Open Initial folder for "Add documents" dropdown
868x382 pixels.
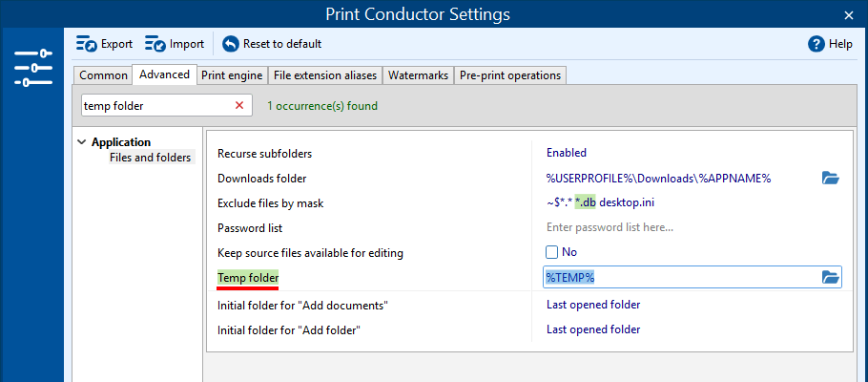coord(593,305)
